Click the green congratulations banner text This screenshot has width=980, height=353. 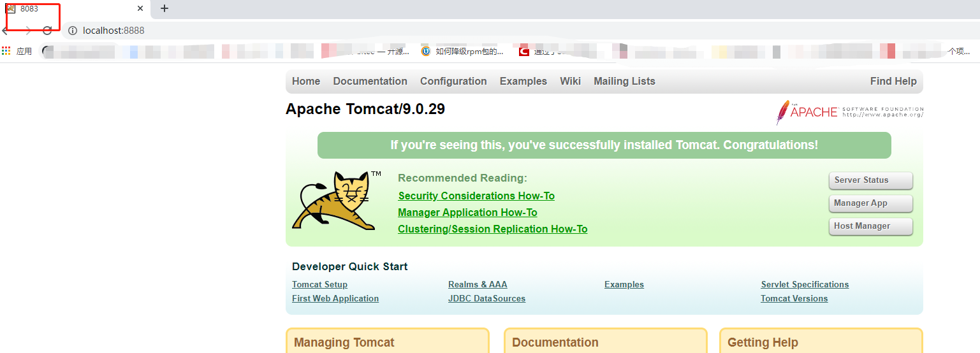pos(604,145)
